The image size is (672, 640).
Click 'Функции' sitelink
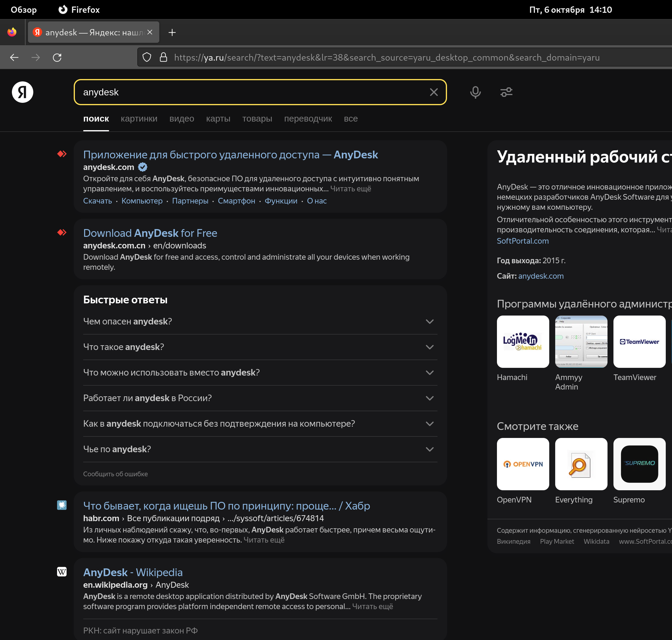(281, 201)
